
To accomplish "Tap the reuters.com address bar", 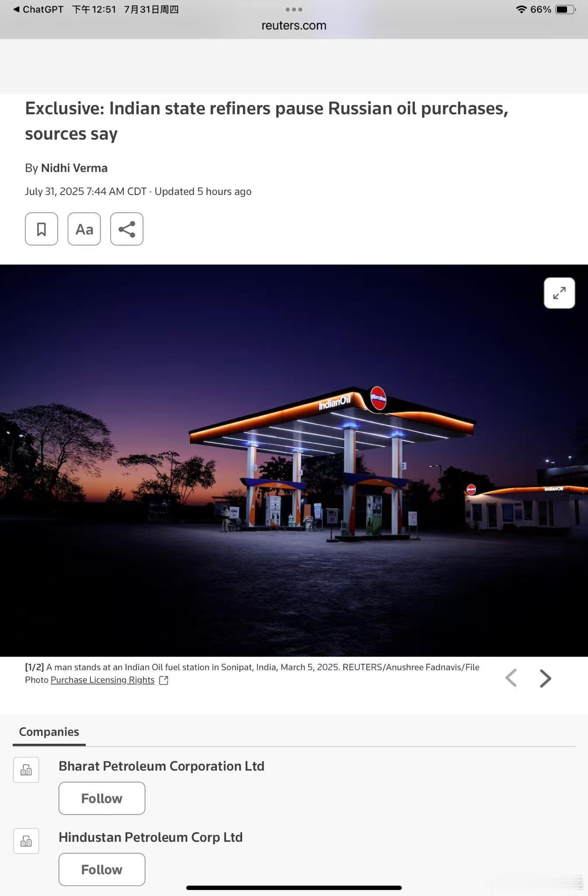I will point(294,25).
